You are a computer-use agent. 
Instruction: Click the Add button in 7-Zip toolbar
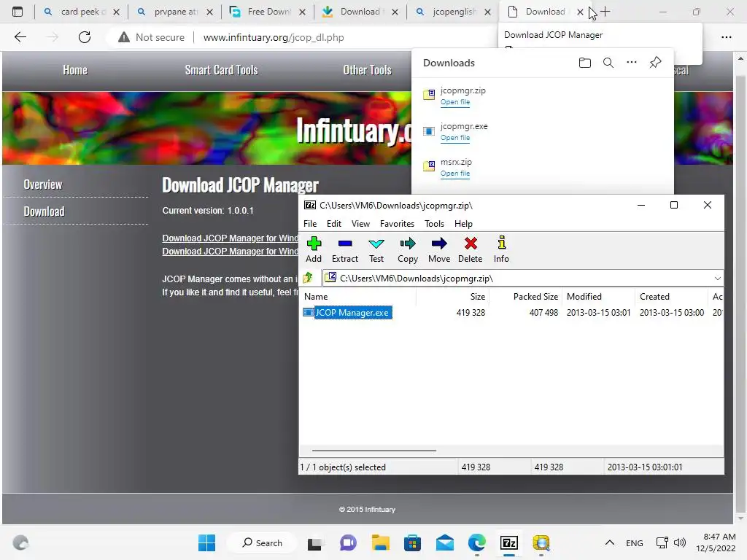(x=314, y=249)
